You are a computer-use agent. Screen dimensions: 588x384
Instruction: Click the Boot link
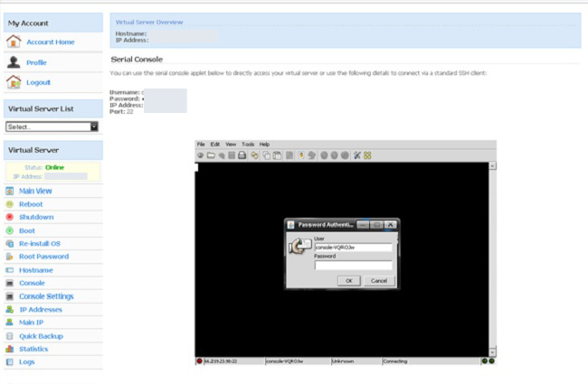point(27,230)
